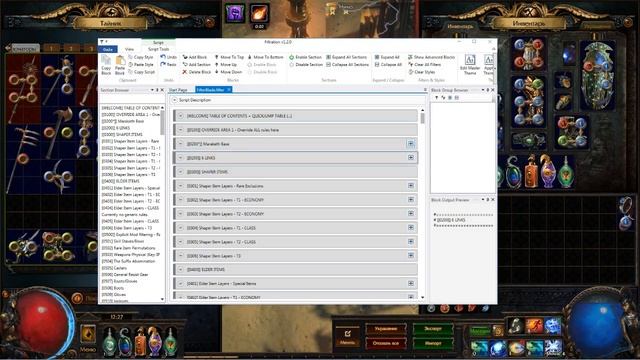
Task: Click Move Up in Blocks group
Action: [226, 64]
